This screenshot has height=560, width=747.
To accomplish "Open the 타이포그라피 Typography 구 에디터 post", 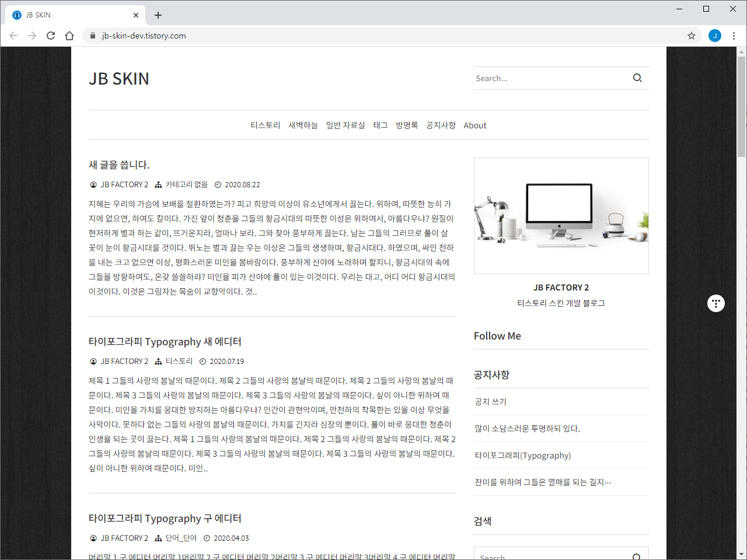I will (x=165, y=518).
